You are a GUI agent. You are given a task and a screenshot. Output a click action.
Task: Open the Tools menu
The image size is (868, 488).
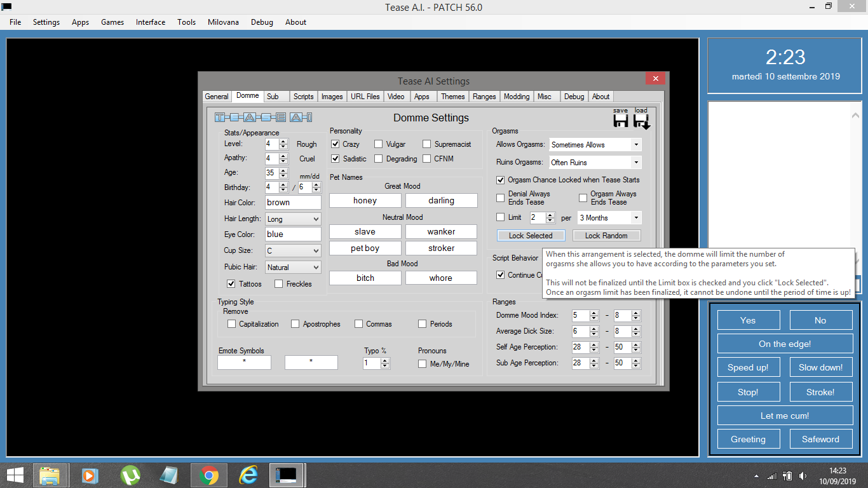tap(187, 22)
